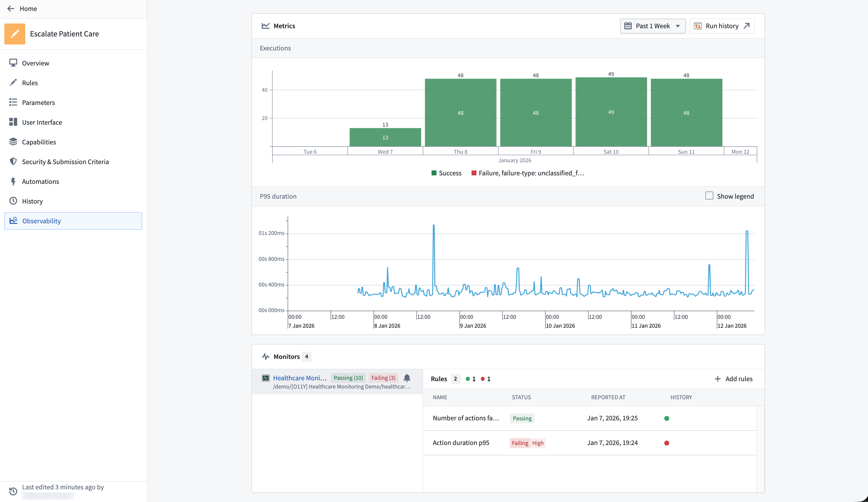Click the Run history button
This screenshot has height=502, width=868.
coord(722,25)
